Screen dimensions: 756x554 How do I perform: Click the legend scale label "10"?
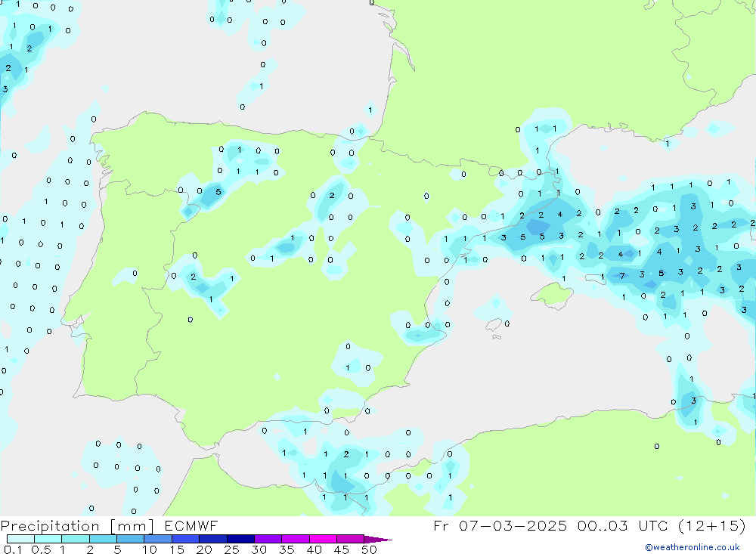click(x=150, y=549)
